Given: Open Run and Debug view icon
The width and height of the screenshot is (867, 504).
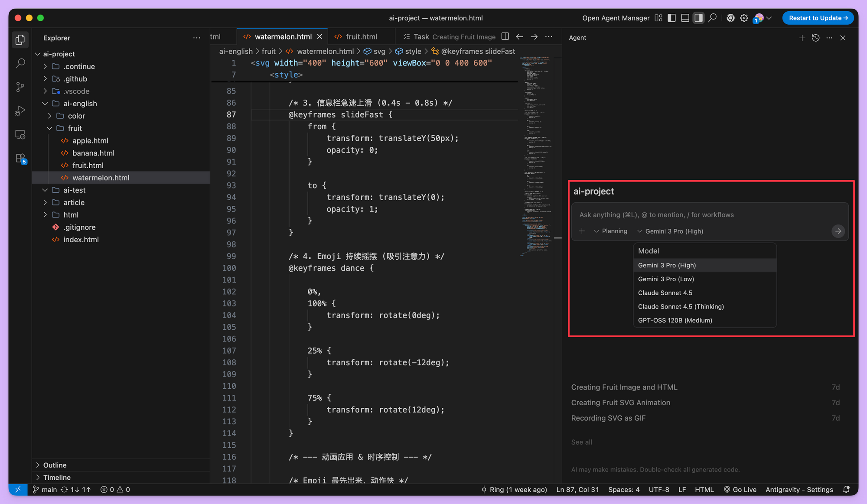Looking at the screenshot, I should click(20, 111).
